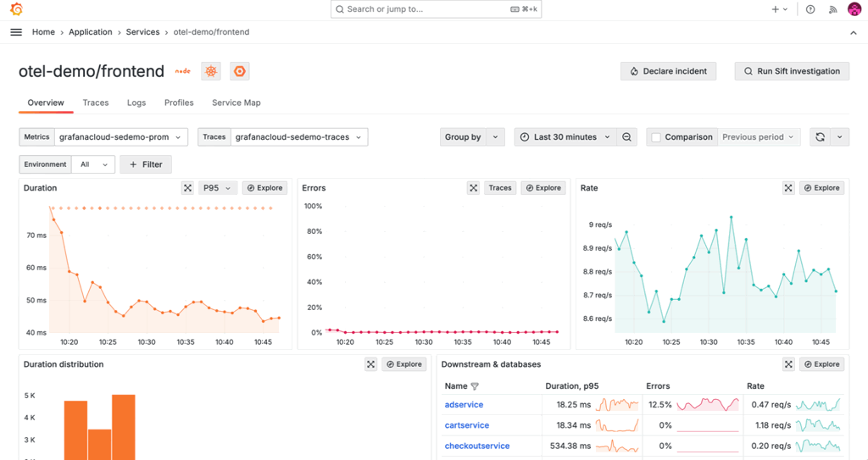Maximize the Downstream & databases panel

click(788, 364)
